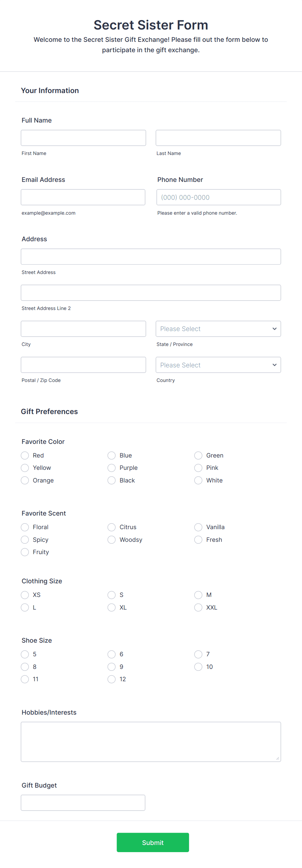The image size is (302, 868).
Task: Activate the Email Address input
Action: click(x=83, y=197)
